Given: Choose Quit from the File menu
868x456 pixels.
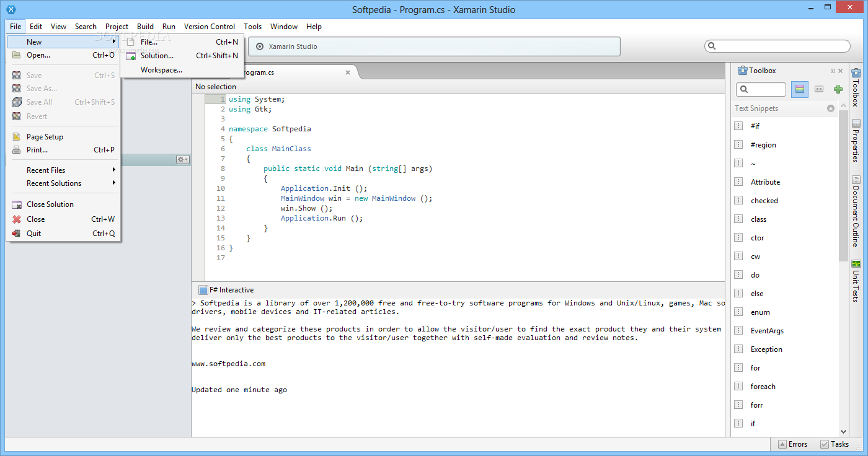Looking at the screenshot, I should [63, 234].
